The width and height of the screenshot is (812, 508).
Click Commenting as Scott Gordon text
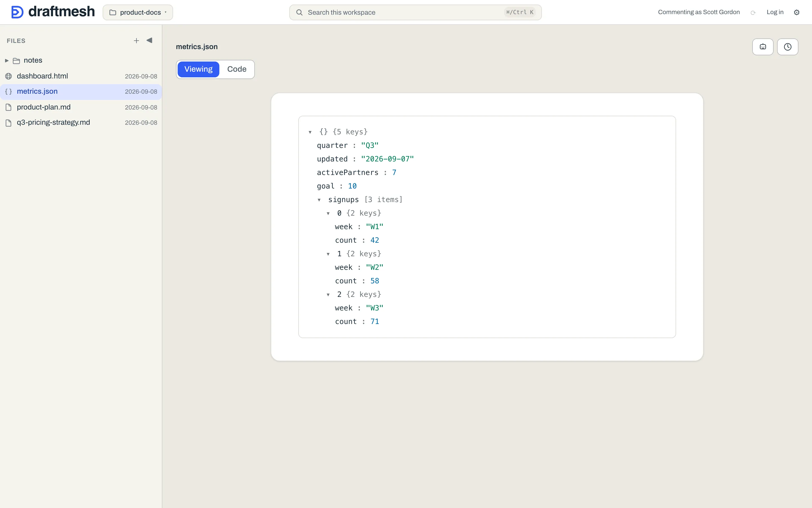click(x=699, y=12)
